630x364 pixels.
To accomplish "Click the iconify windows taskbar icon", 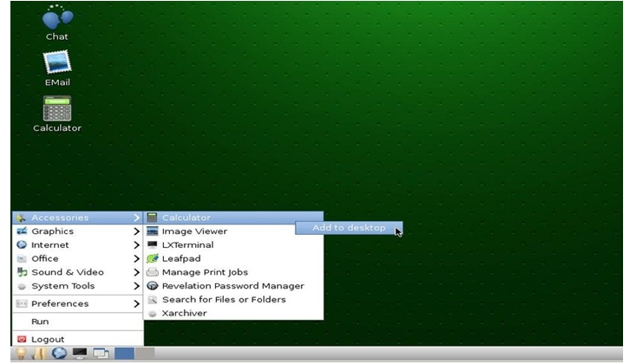I will coord(101,353).
